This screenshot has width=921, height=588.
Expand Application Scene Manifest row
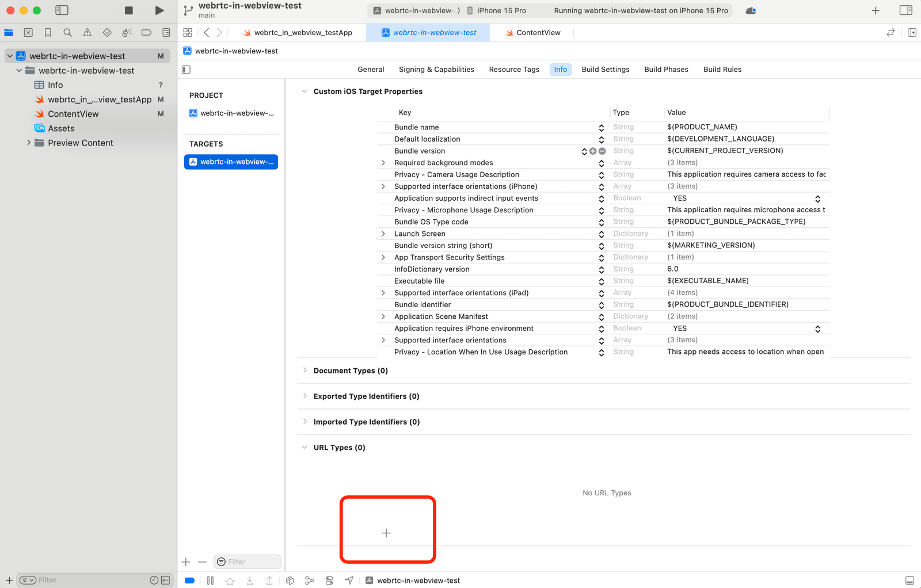[383, 316]
